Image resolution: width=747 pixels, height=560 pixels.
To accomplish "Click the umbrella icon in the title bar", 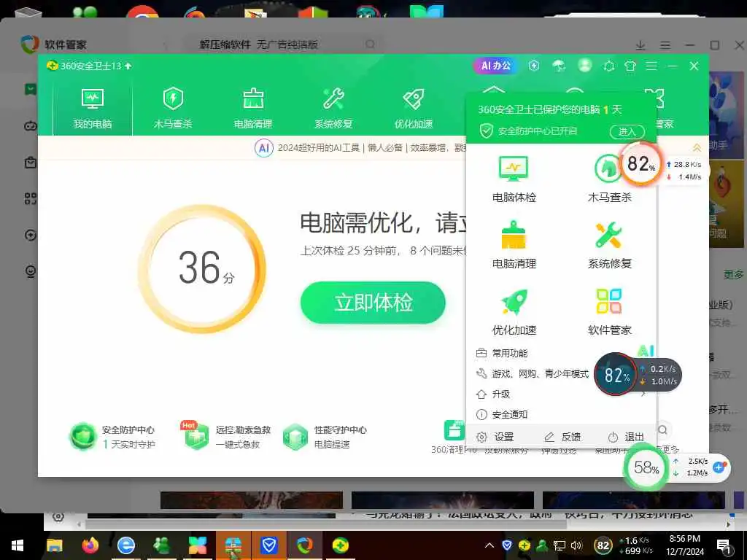I will click(x=559, y=66).
